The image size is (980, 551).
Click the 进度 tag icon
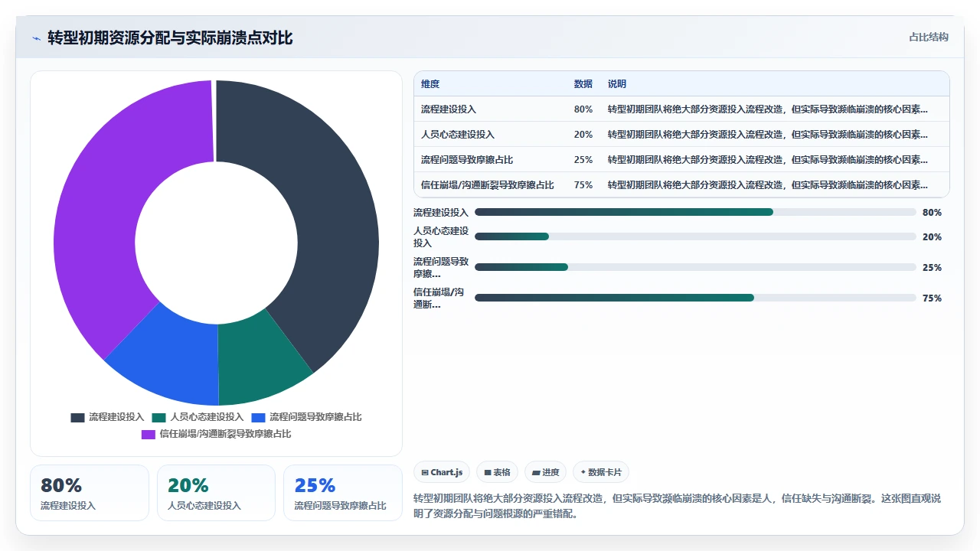[536, 473]
